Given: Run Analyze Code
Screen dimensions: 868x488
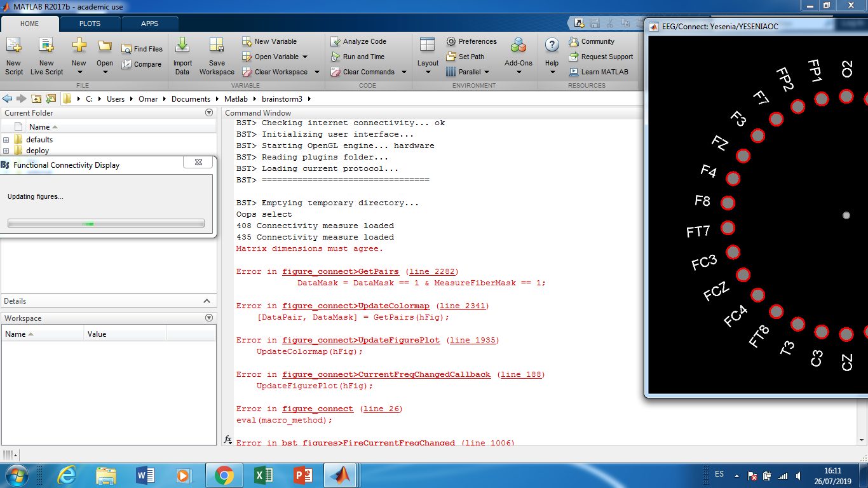Looking at the screenshot, I should click(359, 41).
